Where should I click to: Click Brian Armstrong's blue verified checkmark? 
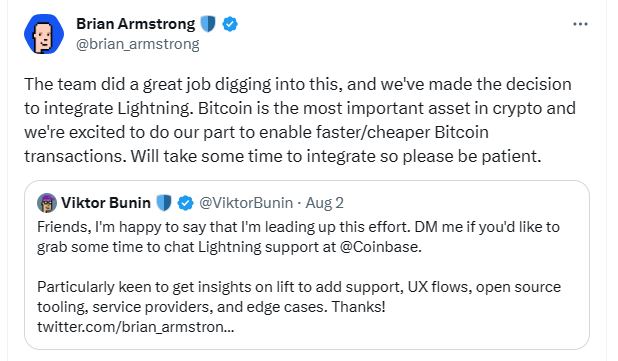230,24
